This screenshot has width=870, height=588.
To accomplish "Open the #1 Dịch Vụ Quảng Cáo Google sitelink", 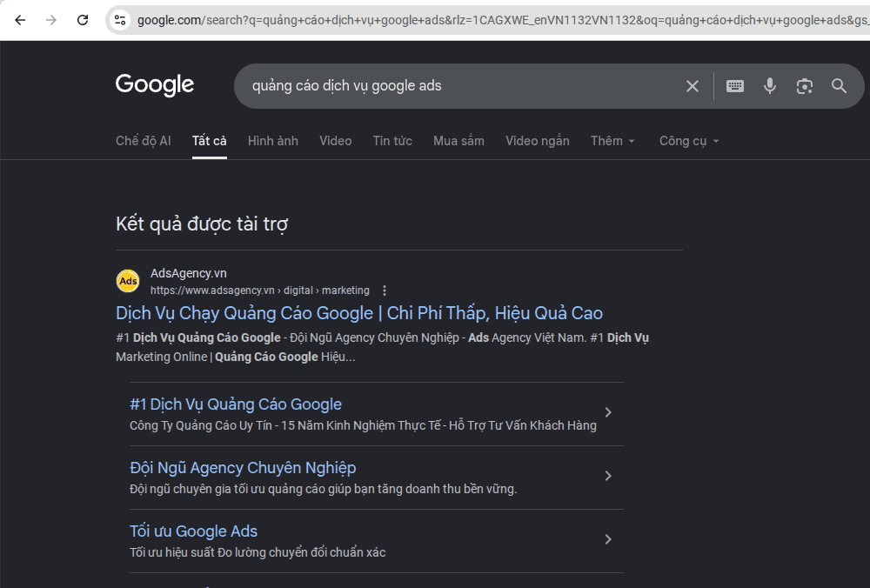I will (236, 404).
